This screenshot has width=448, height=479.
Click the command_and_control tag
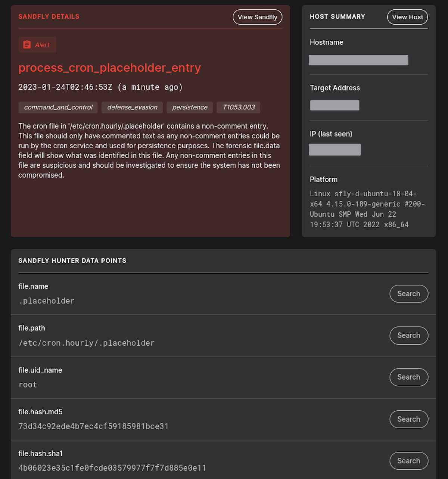(58, 107)
